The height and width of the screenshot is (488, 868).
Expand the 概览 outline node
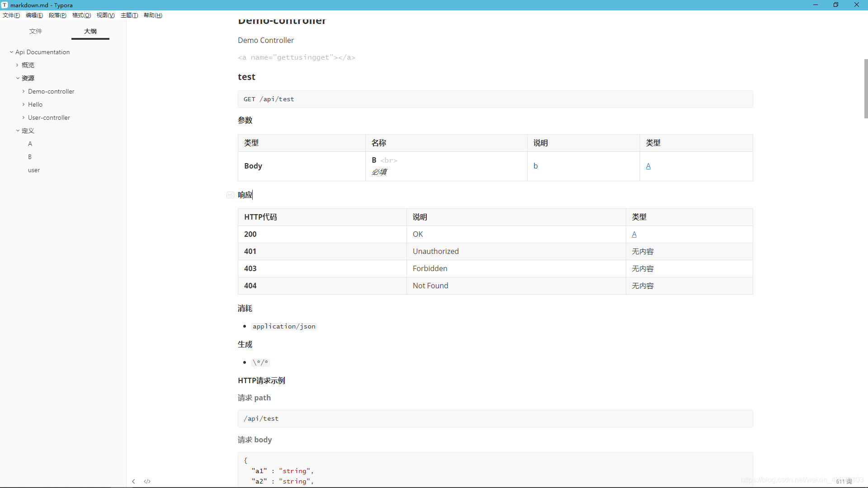18,65
